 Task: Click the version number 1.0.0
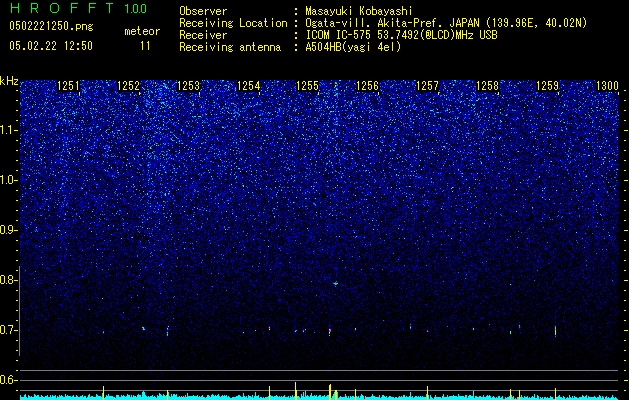136,8
